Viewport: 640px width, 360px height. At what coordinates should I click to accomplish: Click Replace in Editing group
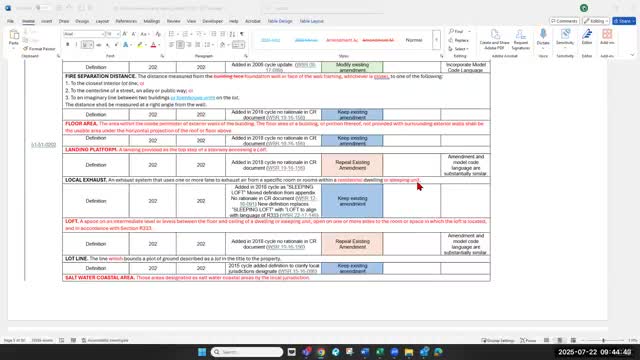coord(458,40)
